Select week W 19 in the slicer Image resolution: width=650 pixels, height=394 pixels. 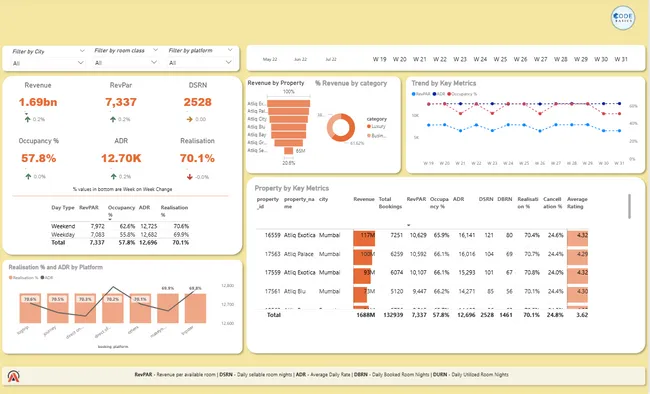(x=379, y=59)
